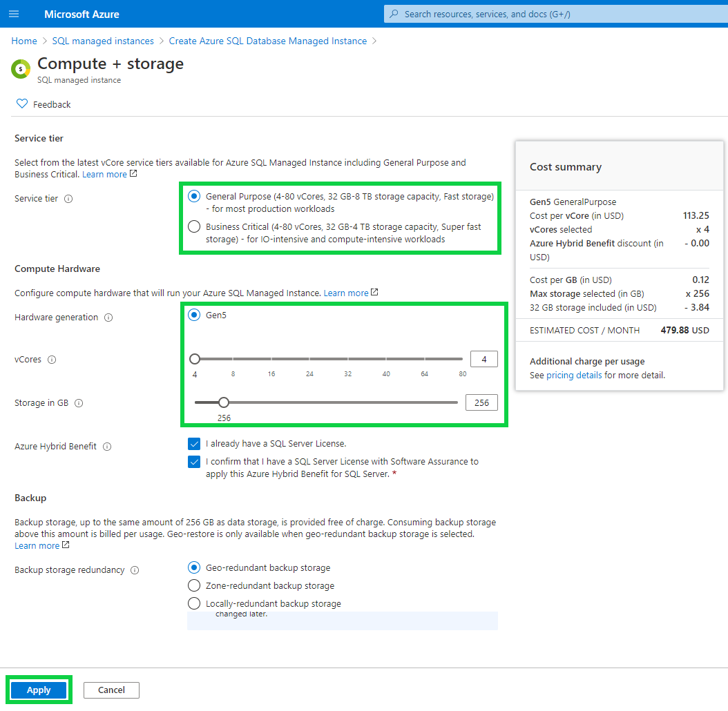728x711 pixels.
Task: Click the Storage in GB slider handle
Action: pyautogui.click(x=224, y=402)
